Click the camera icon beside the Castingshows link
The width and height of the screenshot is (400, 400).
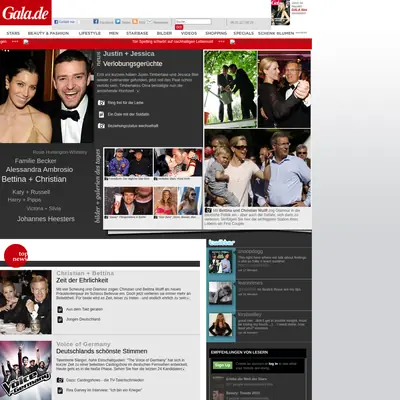[60, 380]
